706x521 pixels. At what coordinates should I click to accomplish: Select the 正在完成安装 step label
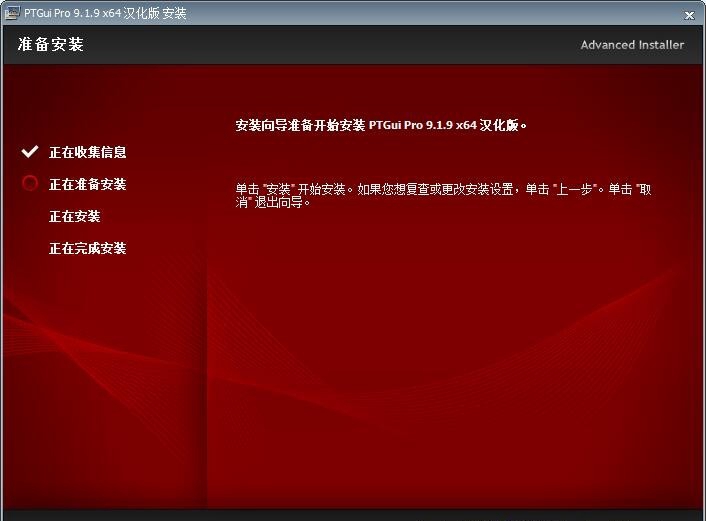pos(88,248)
